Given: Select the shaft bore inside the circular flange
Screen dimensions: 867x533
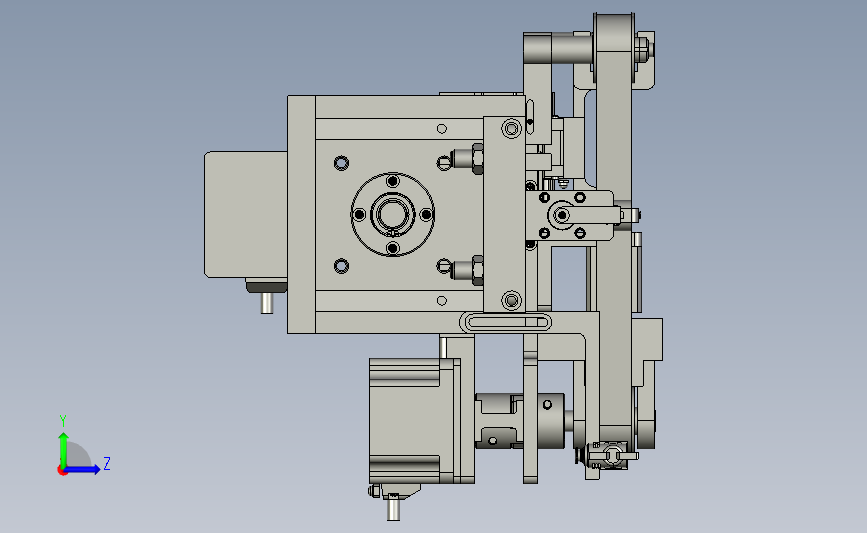Looking at the screenshot, I should 393,215.
